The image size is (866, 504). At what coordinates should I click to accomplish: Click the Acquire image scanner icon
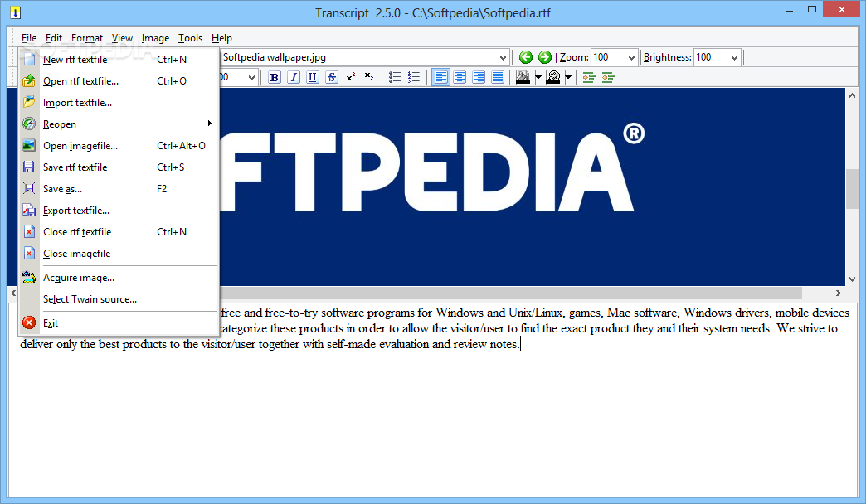29,277
